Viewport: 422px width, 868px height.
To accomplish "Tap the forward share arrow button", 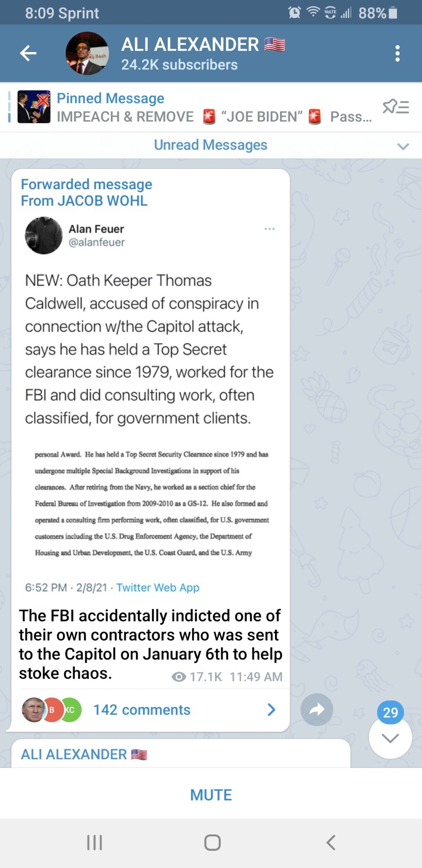I will (317, 709).
